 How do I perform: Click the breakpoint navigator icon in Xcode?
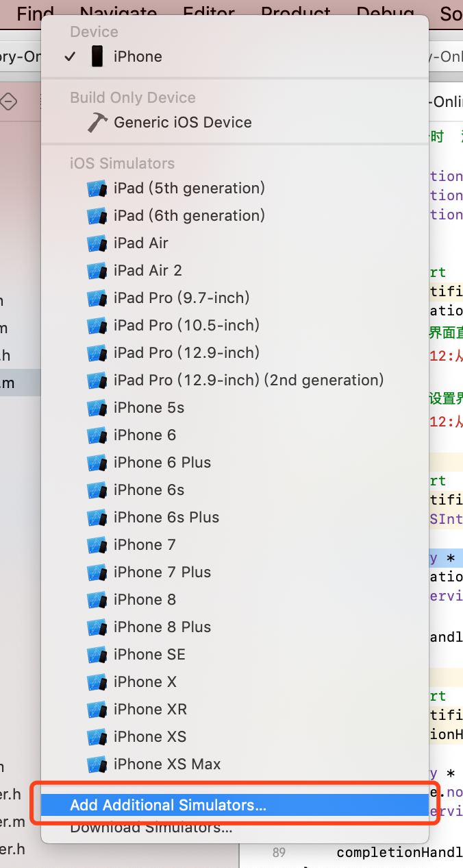click(8, 101)
